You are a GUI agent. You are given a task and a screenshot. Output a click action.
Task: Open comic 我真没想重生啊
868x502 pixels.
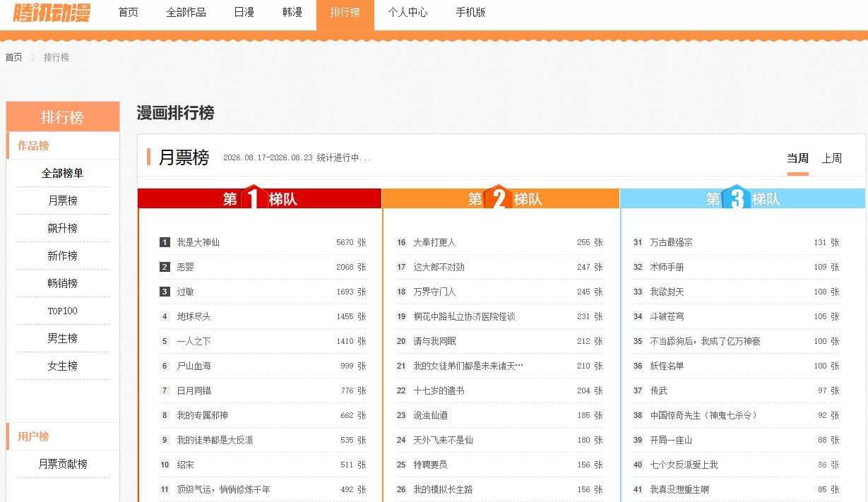coord(680,489)
